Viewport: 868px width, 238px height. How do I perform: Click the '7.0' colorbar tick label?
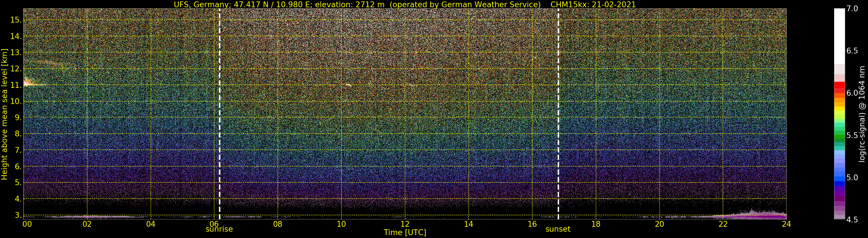tap(852, 9)
